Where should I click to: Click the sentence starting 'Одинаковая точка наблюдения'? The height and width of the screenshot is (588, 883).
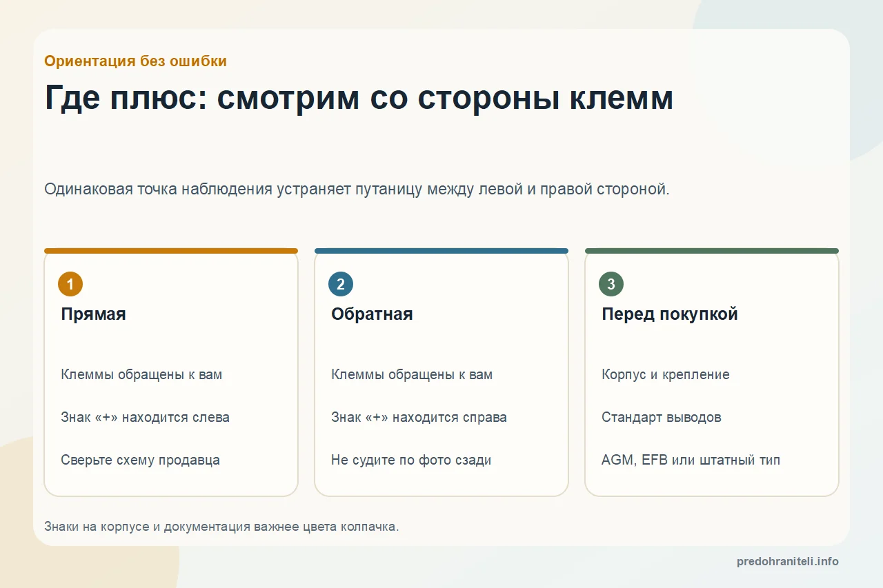click(x=357, y=189)
